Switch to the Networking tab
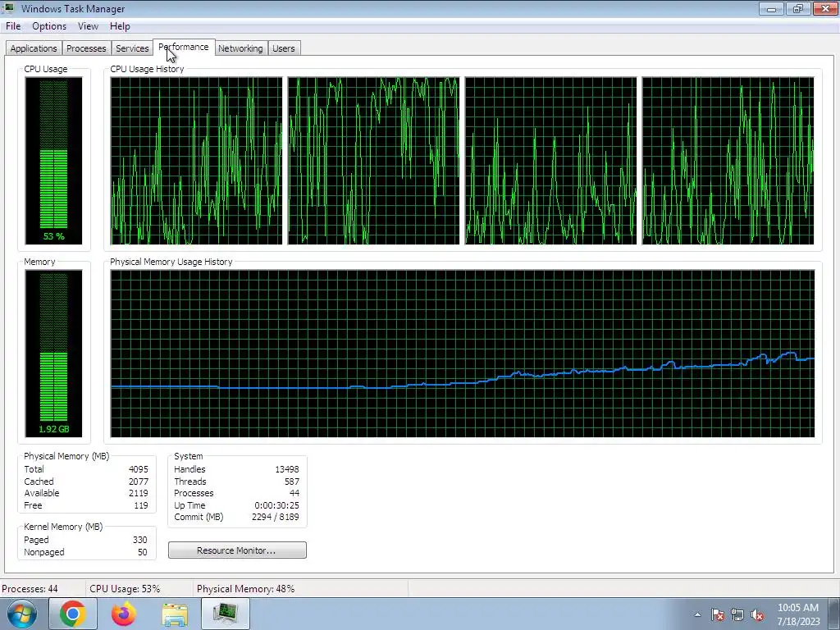 click(240, 48)
